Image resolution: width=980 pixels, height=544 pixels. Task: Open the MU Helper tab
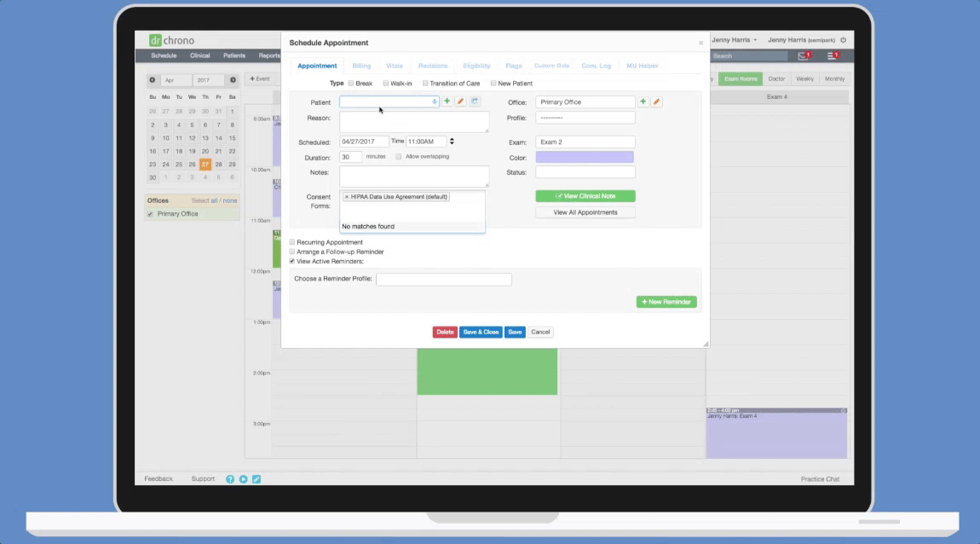coord(642,66)
